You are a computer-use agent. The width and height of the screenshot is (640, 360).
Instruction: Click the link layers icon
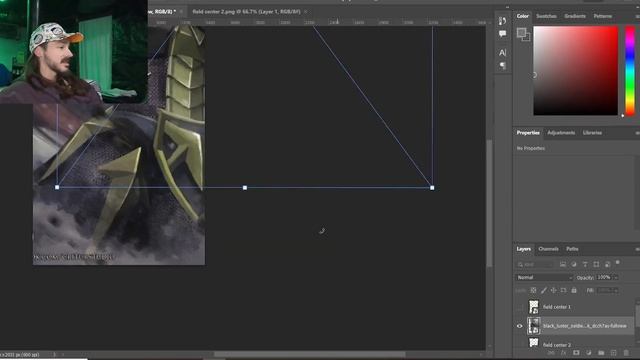(x=551, y=353)
